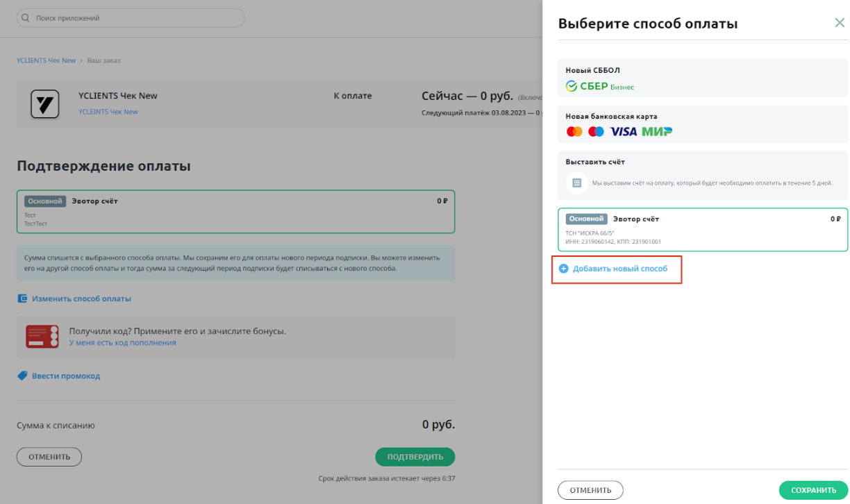Open the YCLIENTS Чек New link under the title
850x504 pixels.
(108, 112)
